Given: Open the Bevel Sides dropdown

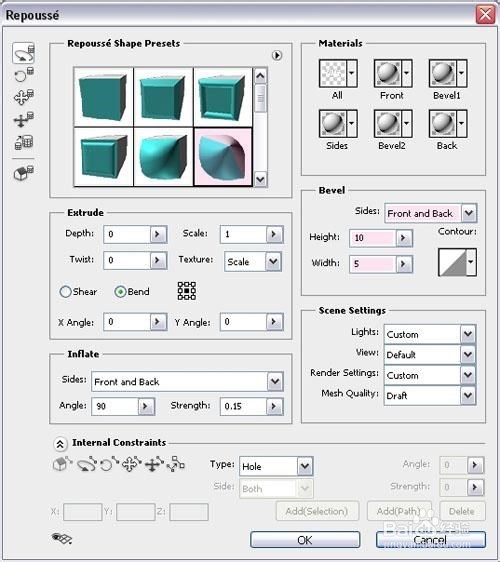Looking at the screenshot, I should point(469,213).
